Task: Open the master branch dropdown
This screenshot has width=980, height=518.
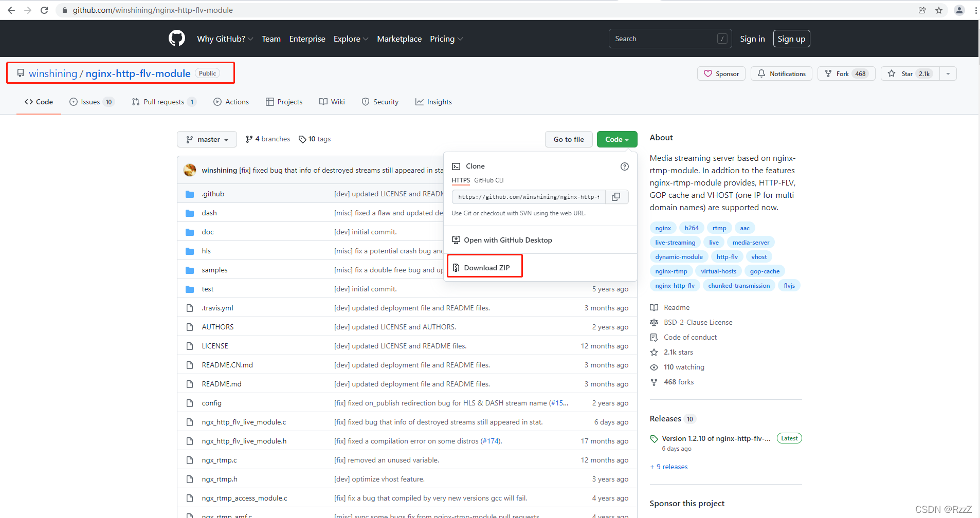Action: [x=207, y=139]
